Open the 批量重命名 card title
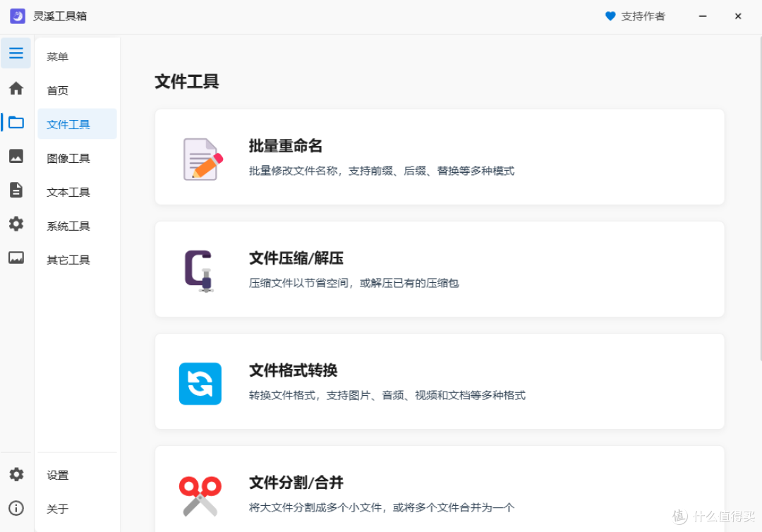 pyautogui.click(x=285, y=146)
